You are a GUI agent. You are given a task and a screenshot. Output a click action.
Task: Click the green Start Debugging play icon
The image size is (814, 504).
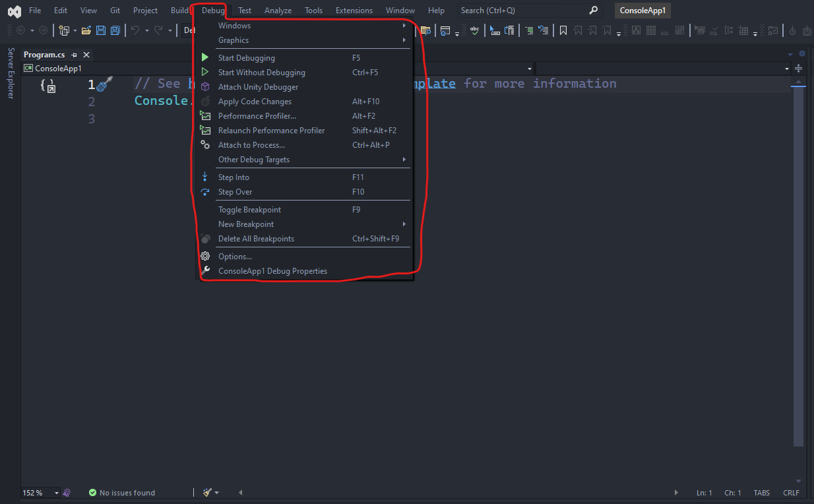pos(205,58)
